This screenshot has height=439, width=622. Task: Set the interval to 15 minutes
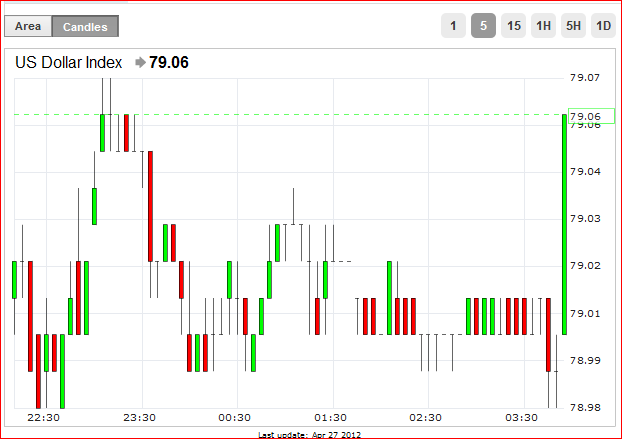point(513,26)
